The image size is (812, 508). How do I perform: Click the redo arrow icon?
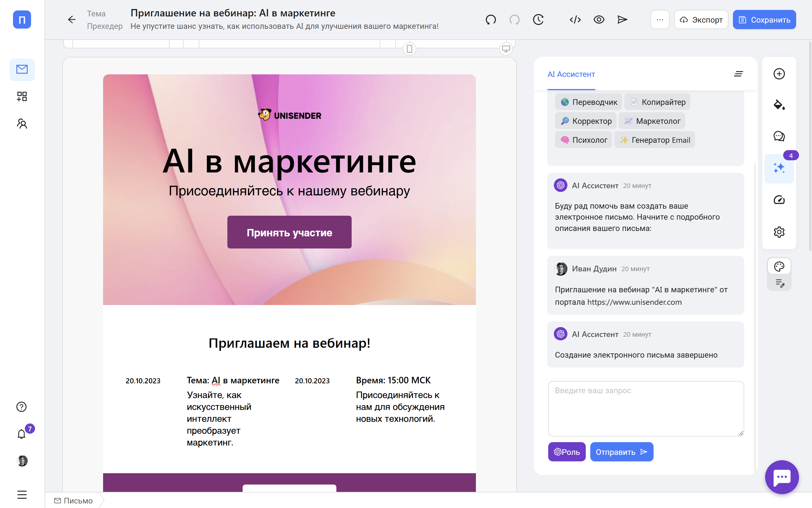[514, 20]
